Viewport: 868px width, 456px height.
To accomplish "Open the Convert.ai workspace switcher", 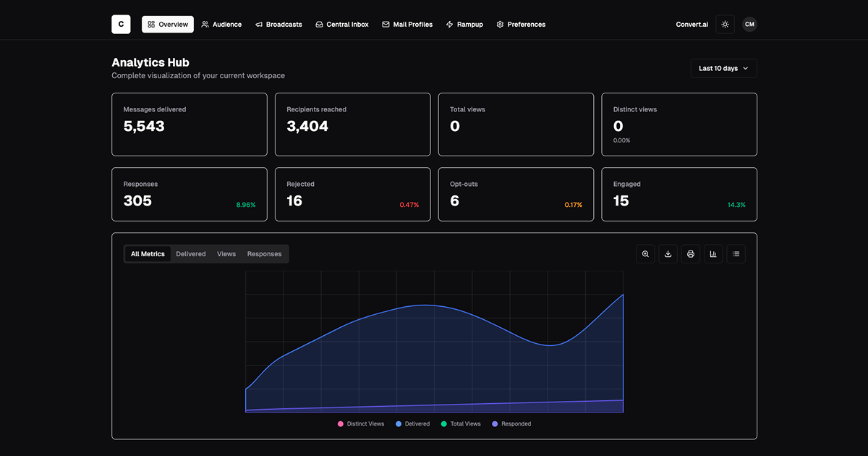I will 692,25.
